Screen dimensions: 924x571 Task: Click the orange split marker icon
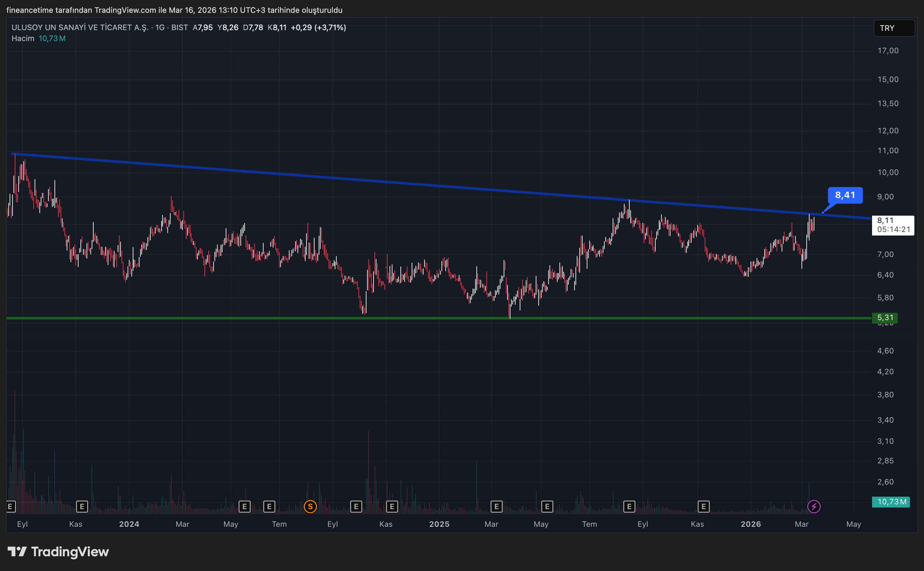click(x=310, y=506)
